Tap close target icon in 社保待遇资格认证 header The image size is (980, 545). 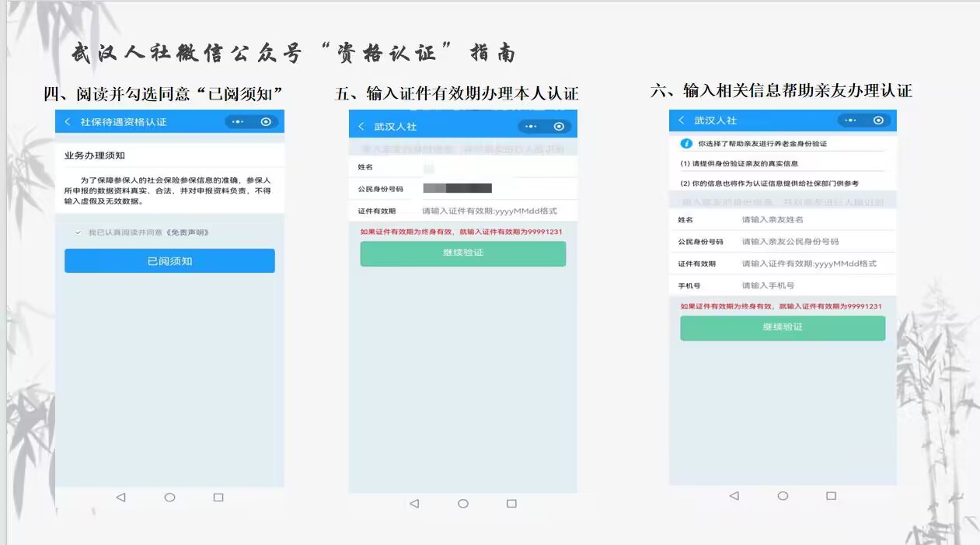pos(267,122)
